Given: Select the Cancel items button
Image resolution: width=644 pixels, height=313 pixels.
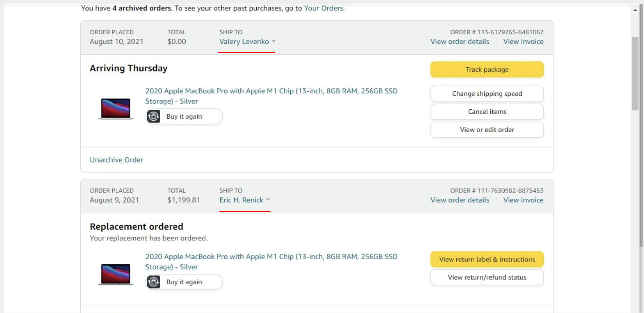Looking at the screenshot, I should click(x=487, y=112).
